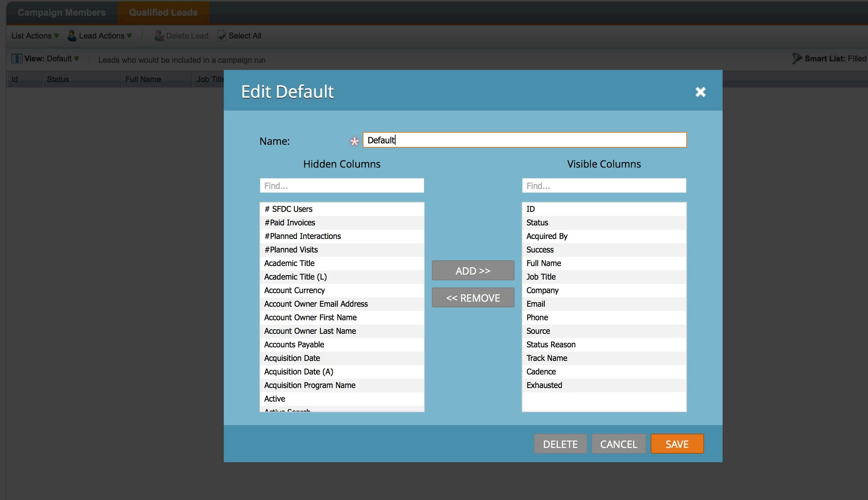Select the Qualified Leads tab
The image size is (868, 500).
163,12
